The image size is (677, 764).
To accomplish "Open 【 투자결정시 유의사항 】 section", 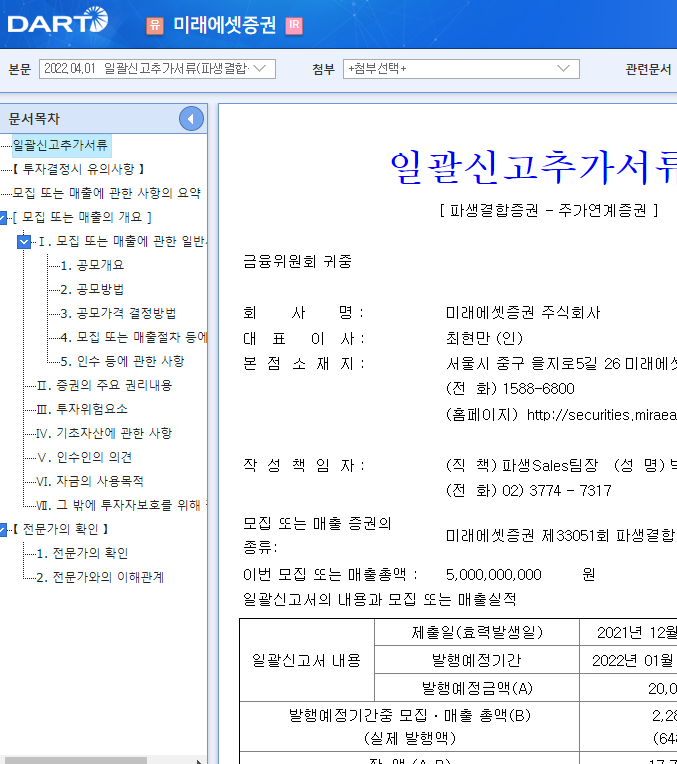I will (78, 169).
